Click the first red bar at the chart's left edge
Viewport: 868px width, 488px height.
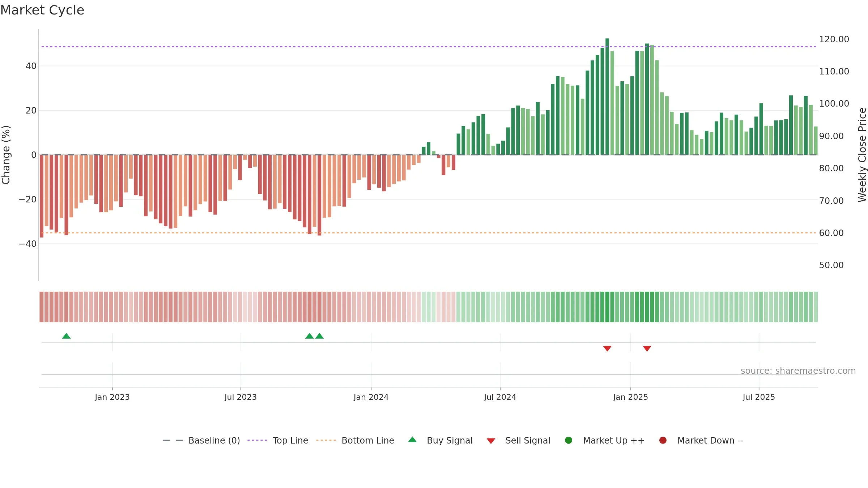pos(42,196)
